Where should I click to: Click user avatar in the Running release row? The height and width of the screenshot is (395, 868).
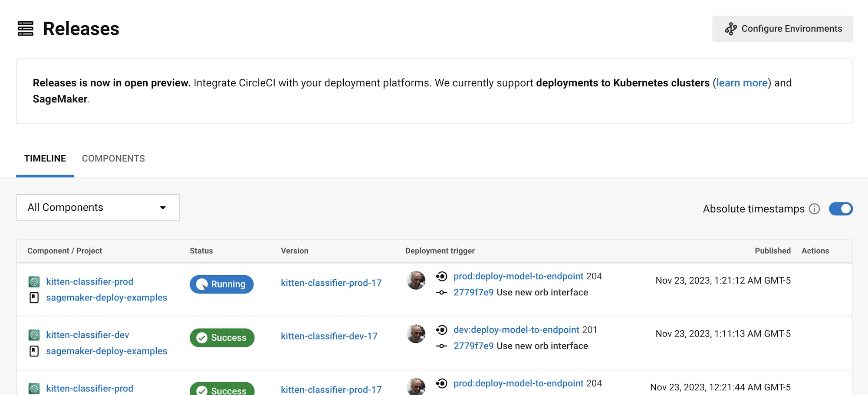[x=416, y=281]
